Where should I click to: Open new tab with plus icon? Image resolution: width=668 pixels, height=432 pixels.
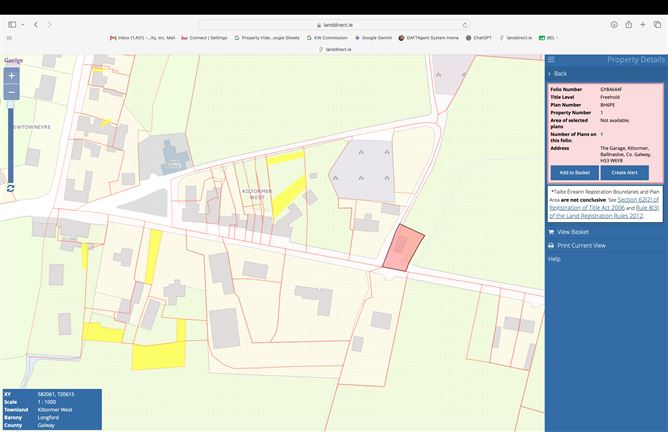[642, 25]
